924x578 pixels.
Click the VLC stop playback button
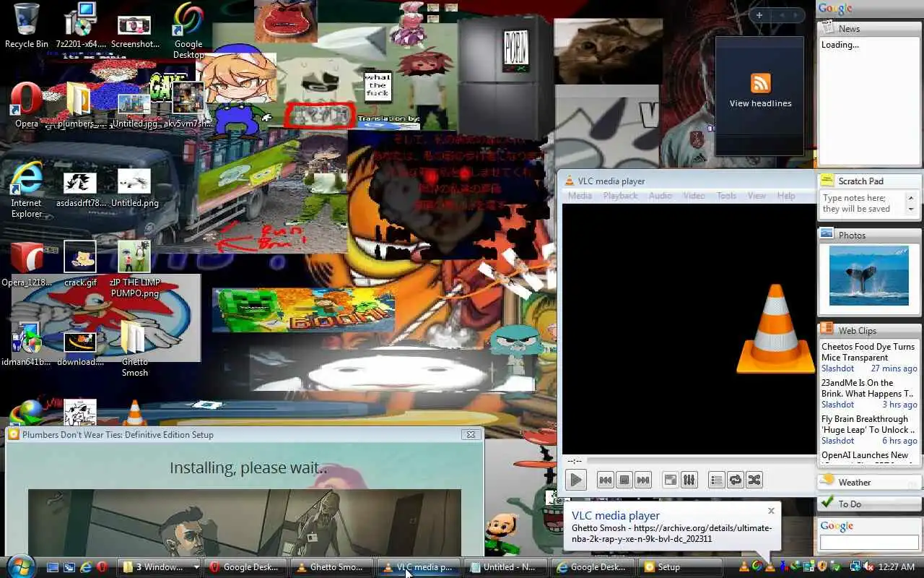[x=624, y=480]
